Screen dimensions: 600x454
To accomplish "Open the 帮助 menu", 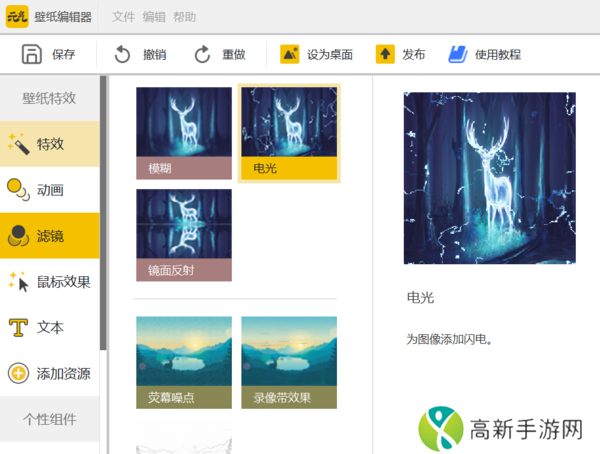I will [184, 17].
